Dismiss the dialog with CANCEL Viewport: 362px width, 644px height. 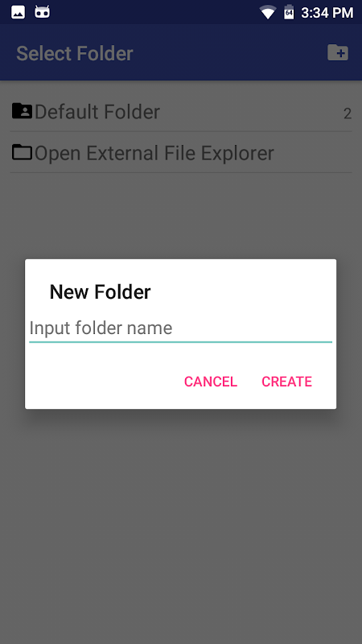[211, 382]
